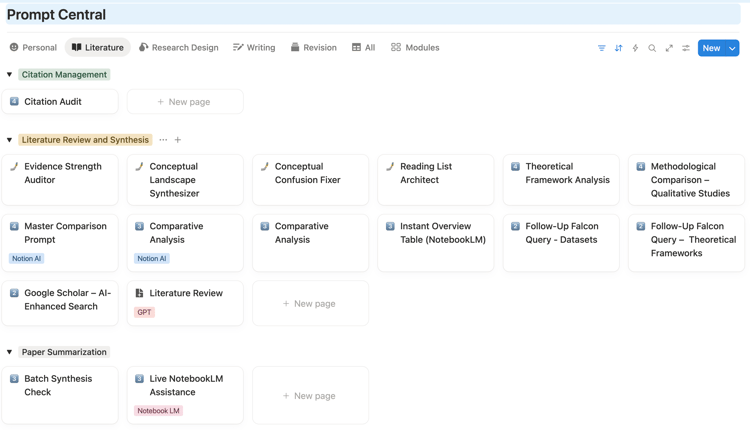Open database full-page expand icon
The width and height of the screenshot is (750, 430).
[x=669, y=48]
